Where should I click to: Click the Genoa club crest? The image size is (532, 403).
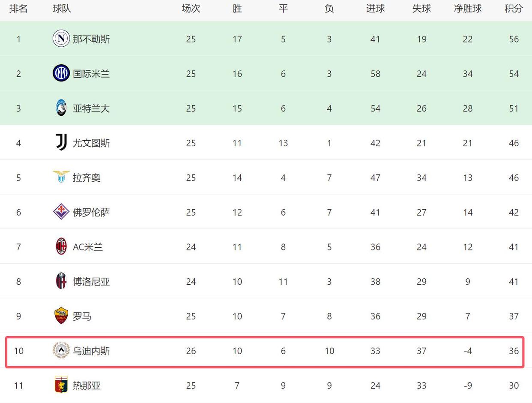[61, 385]
